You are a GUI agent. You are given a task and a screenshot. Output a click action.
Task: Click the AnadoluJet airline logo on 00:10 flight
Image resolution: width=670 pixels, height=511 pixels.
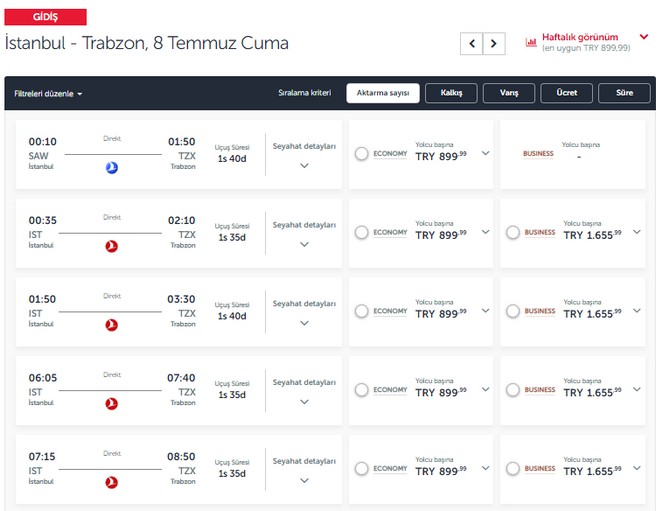[x=112, y=167]
